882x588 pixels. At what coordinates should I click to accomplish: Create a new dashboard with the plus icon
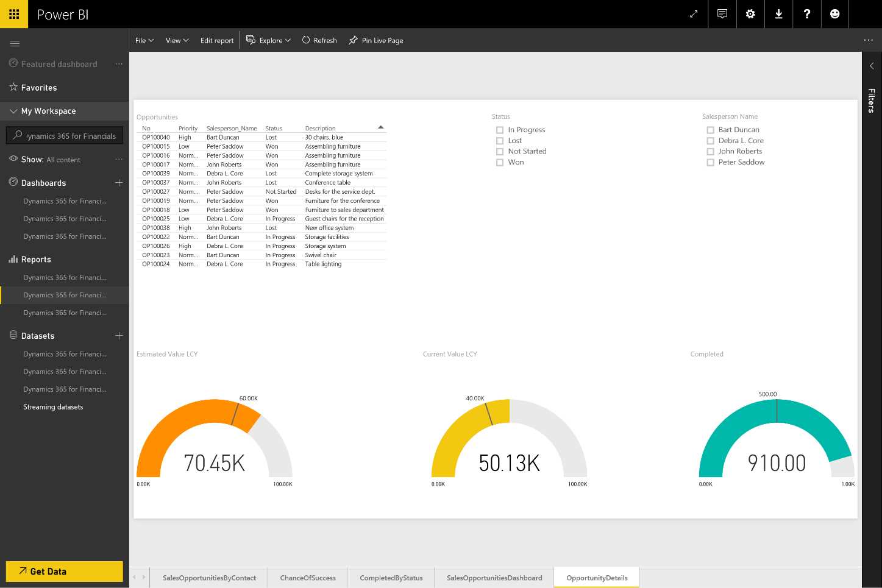click(119, 182)
